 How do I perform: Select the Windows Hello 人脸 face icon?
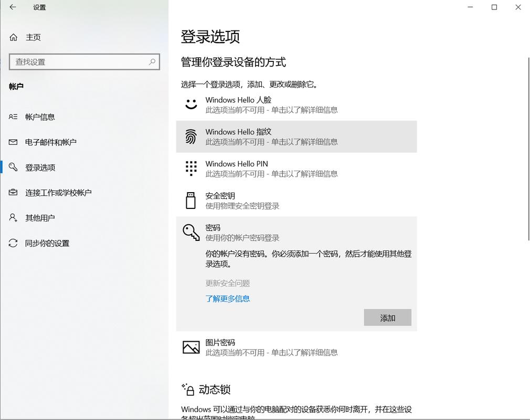[x=191, y=104]
